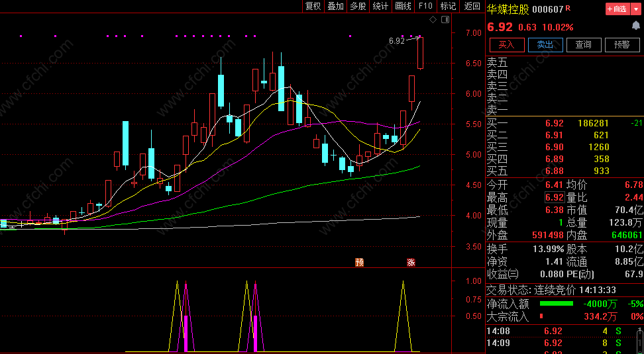Viewport: 644px width, 354px height.
Task: Open the 多股 multi-stock toolbar item
Action: point(358,6)
